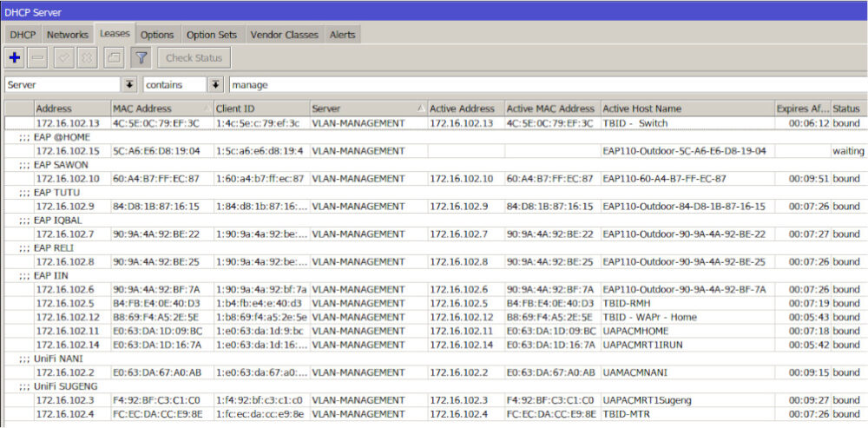
Task: Sort by Address column header
Action: point(73,109)
